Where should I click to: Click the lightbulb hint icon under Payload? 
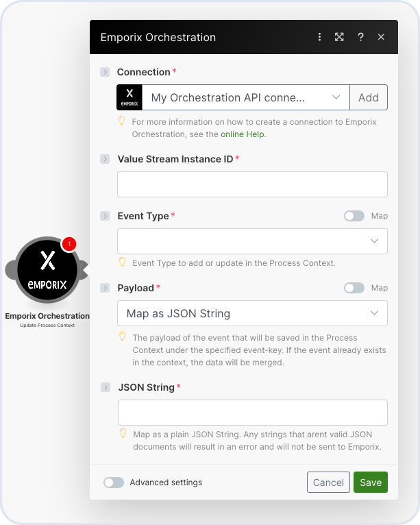tap(123, 337)
